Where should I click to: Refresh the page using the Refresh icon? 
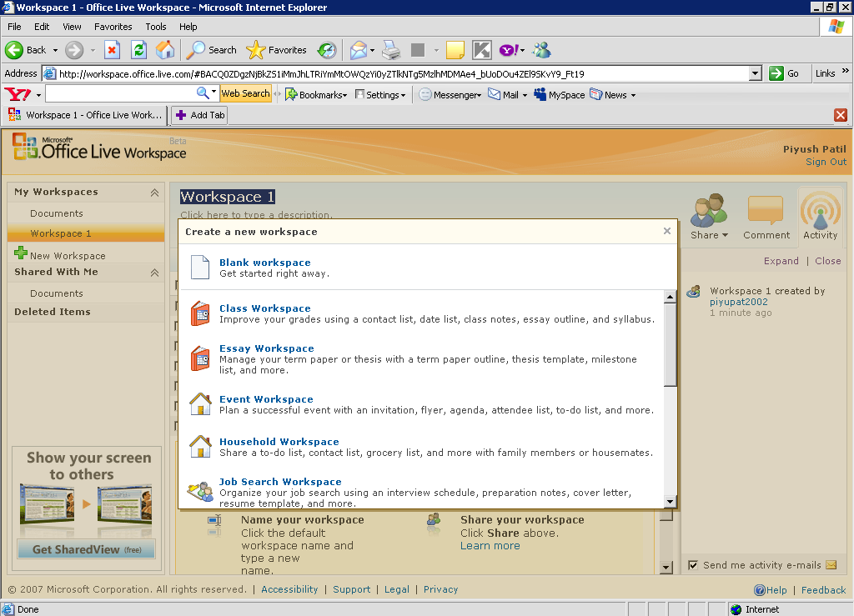coord(139,50)
